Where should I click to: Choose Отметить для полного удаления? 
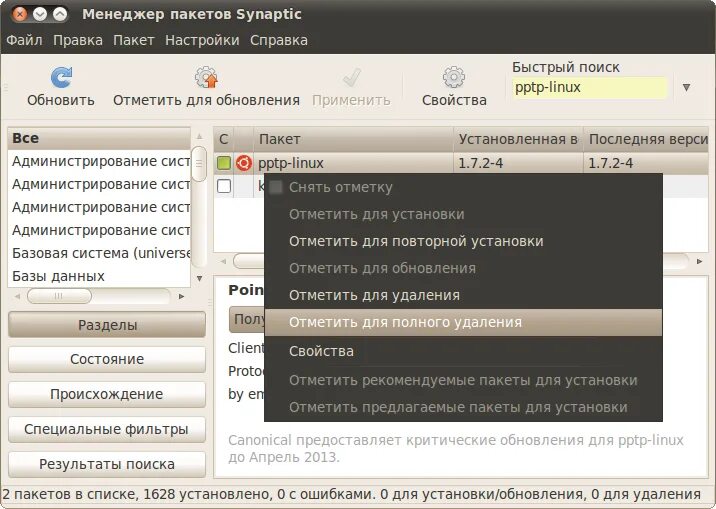[x=463, y=322]
